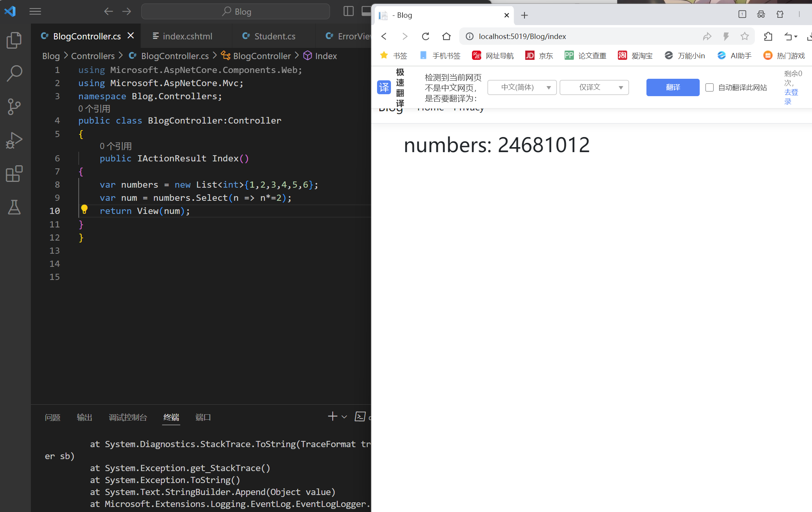The height and width of the screenshot is (512, 812).
Task: Enable auto-translate this website checkbox
Action: 709,88
